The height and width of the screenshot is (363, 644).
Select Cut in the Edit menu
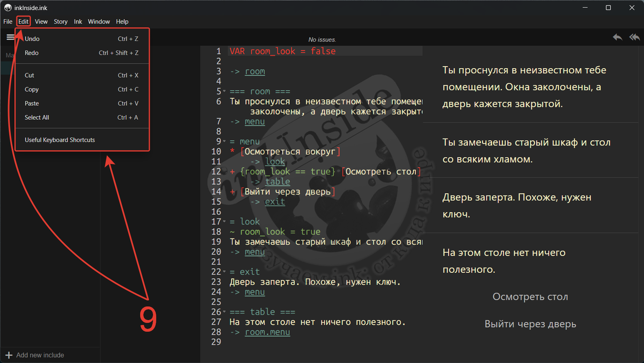(x=82, y=75)
